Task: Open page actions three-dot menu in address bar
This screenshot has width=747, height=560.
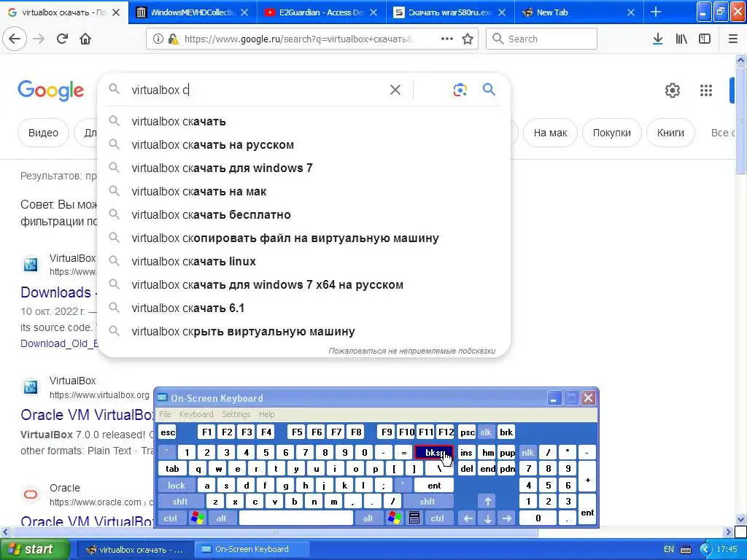Action: (447, 39)
